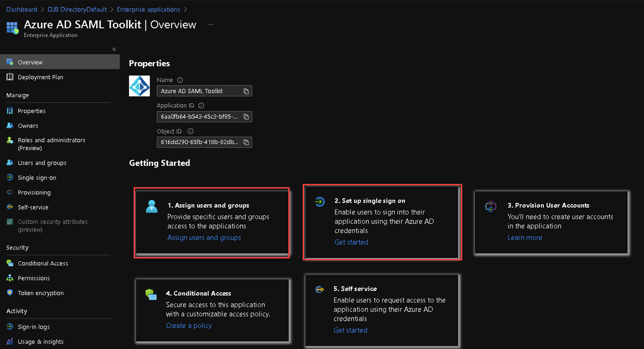
Task: Click the Conditional Access card icon
Action: coord(151,294)
